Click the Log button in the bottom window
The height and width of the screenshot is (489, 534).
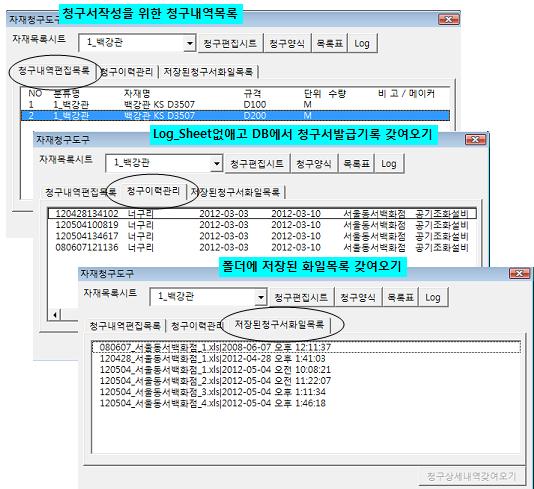433,297
